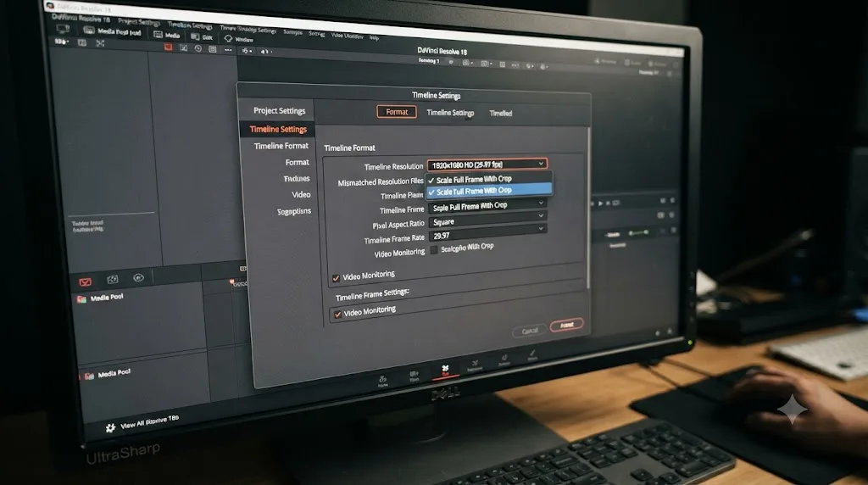Screen dimensions: 868x485
Task: Open the Timeline Frame dropdown
Action: [487, 205]
